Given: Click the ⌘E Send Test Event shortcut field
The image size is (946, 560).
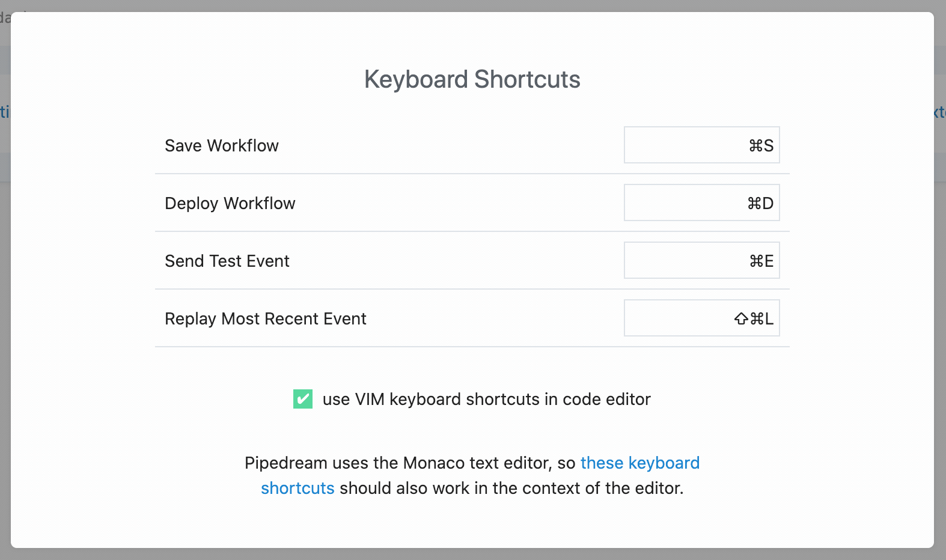Looking at the screenshot, I should [x=701, y=260].
